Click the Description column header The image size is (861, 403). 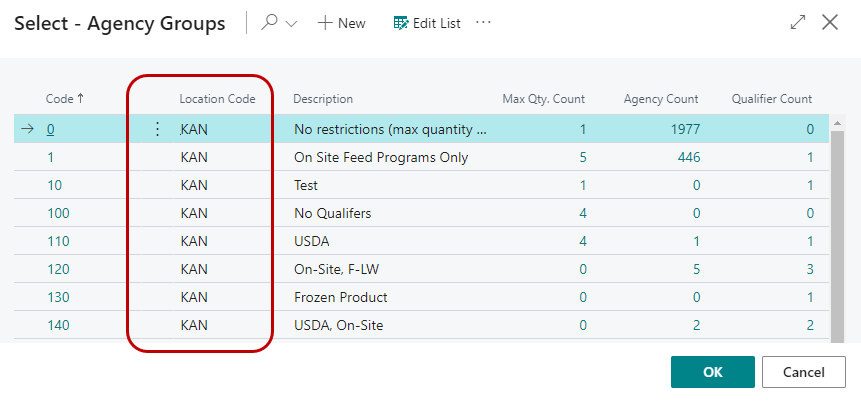(x=323, y=99)
